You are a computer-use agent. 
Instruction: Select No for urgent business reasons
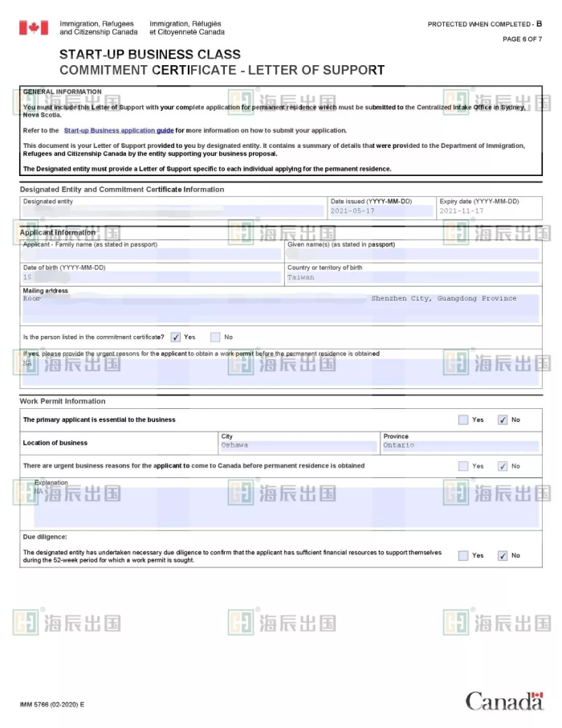click(503, 466)
